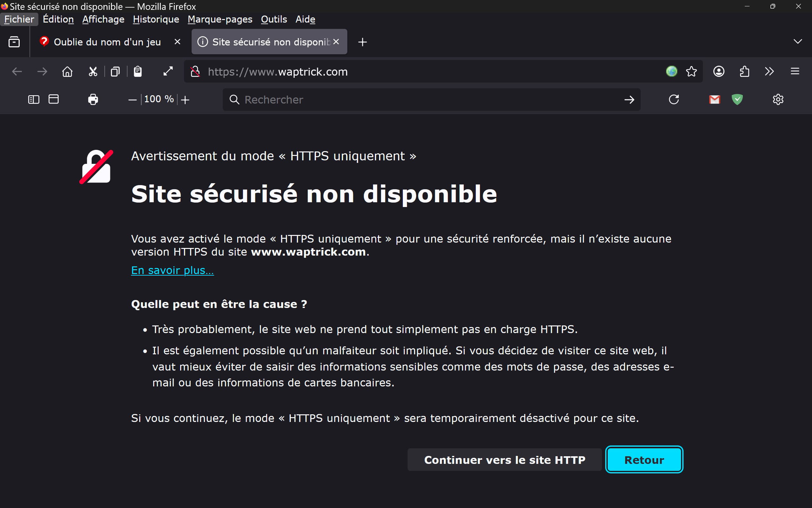Viewport: 812px width, 508px height.
Task: Reload the page with refresh icon
Action: pos(674,99)
